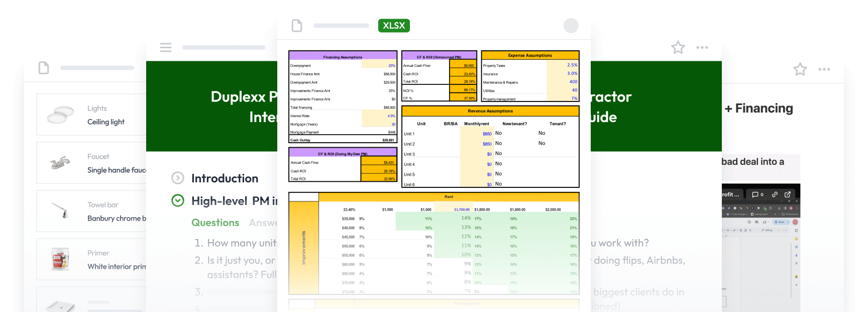
Task: Open more options on Financing card
Action: tap(824, 69)
